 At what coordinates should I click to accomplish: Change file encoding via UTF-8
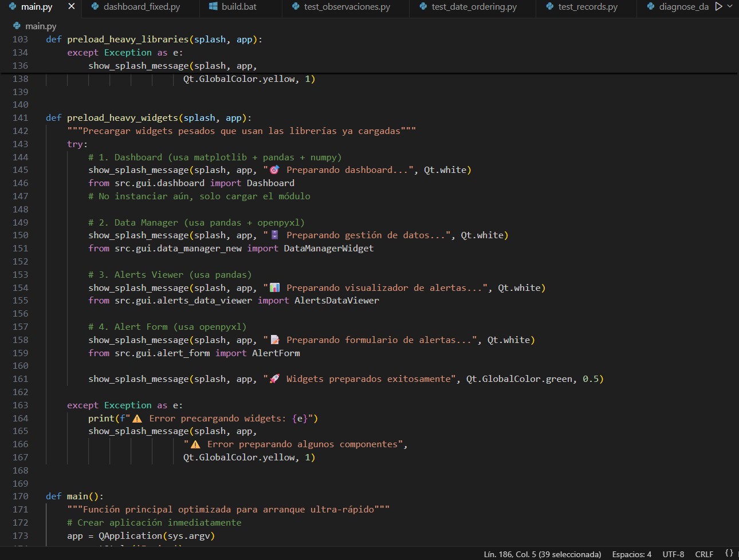point(673,554)
